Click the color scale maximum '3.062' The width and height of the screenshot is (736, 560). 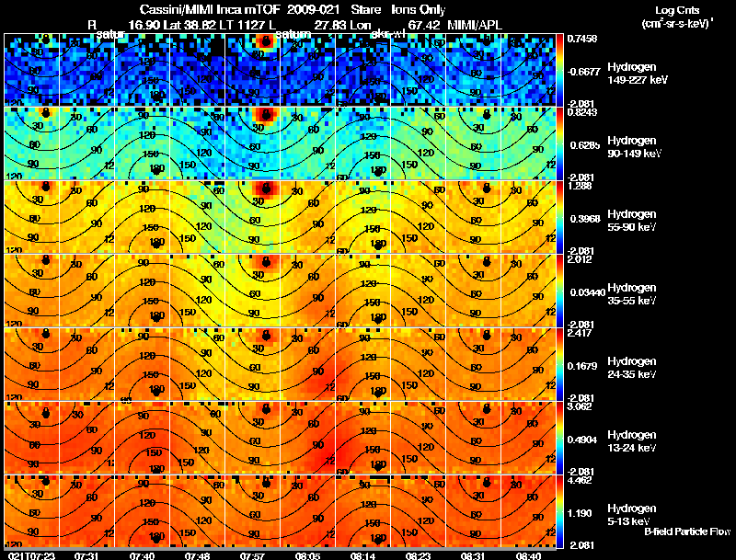580,406
